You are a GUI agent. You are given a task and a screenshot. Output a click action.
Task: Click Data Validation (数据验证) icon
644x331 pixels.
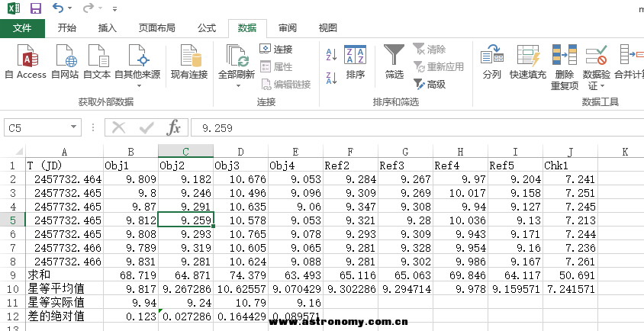597,55
